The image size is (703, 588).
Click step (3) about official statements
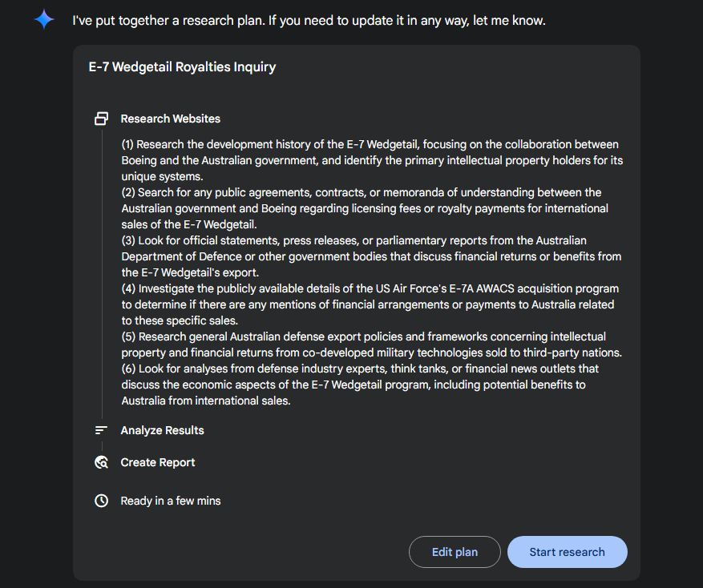click(371, 256)
